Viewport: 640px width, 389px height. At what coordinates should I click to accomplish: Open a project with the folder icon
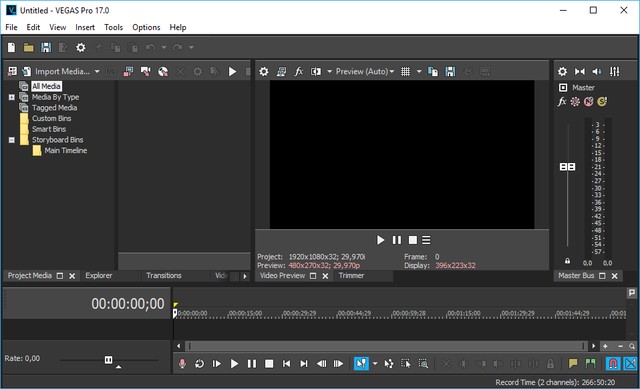(29, 48)
